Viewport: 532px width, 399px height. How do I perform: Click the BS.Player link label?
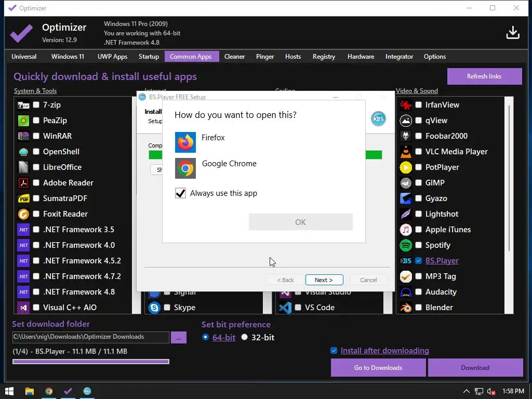(x=442, y=261)
